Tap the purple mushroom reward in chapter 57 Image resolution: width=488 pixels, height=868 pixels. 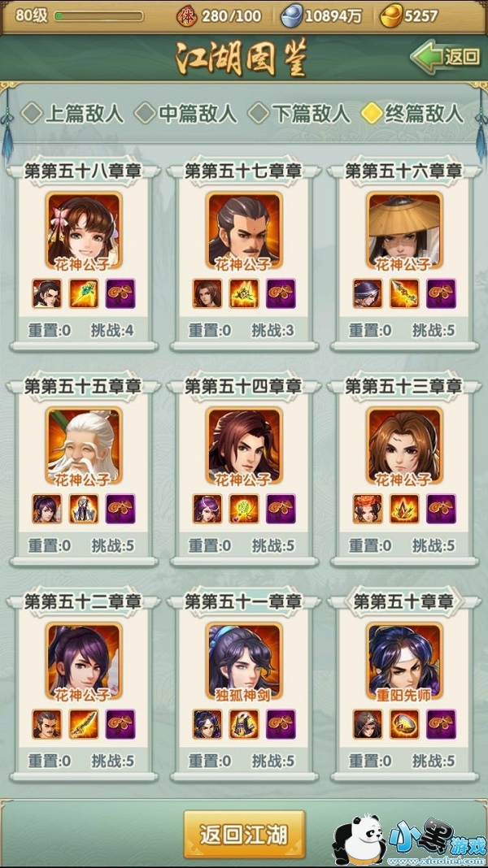(281, 293)
